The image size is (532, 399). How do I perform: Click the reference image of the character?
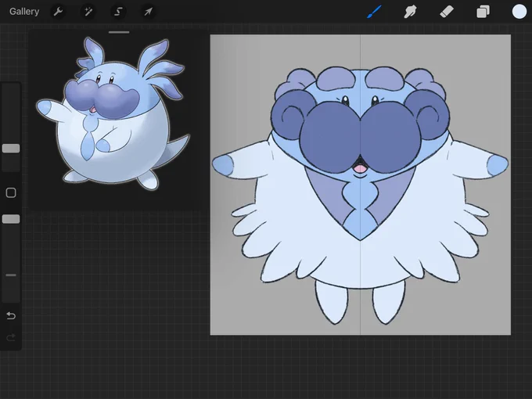113,113
